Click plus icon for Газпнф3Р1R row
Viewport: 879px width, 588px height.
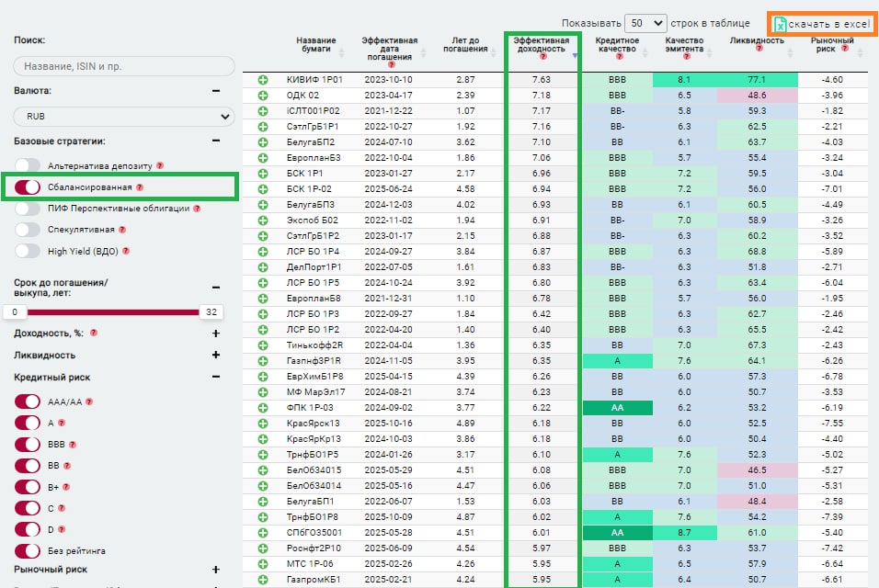point(263,361)
